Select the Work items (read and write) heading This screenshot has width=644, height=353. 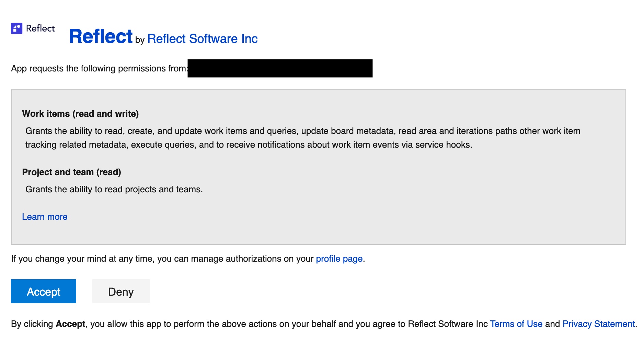tap(81, 114)
